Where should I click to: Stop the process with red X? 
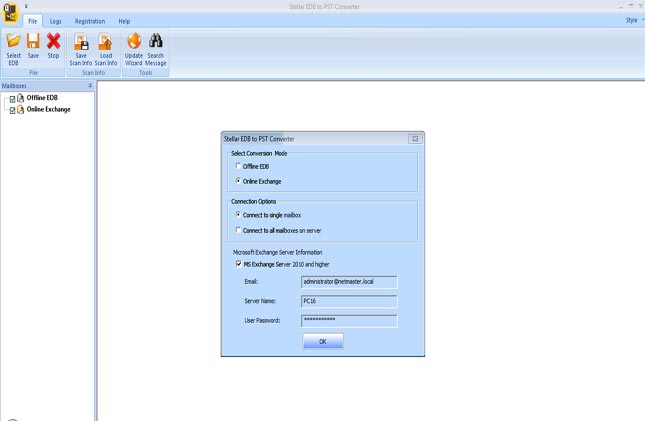tap(53, 41)
